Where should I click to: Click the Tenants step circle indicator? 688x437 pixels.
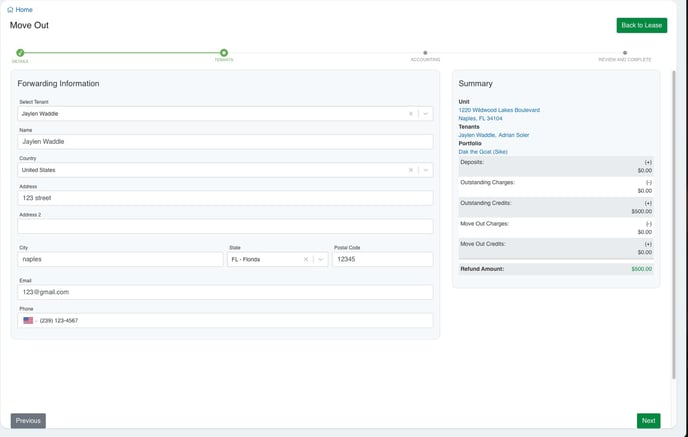tap(224, 53)
